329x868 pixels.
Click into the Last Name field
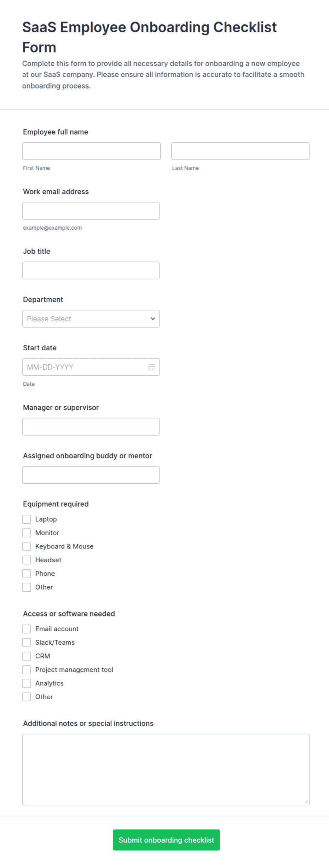click(241, 151)
